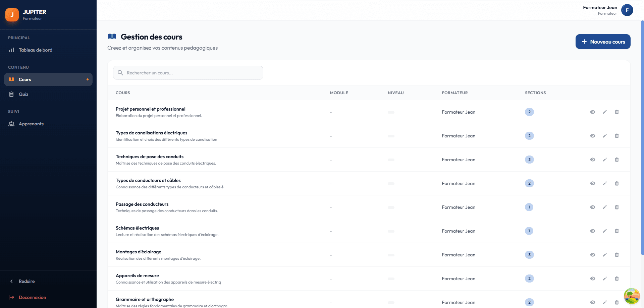644x308 pixels.
Task: Delete Appareils de mesure course
Action: click(x=617, y=279)
